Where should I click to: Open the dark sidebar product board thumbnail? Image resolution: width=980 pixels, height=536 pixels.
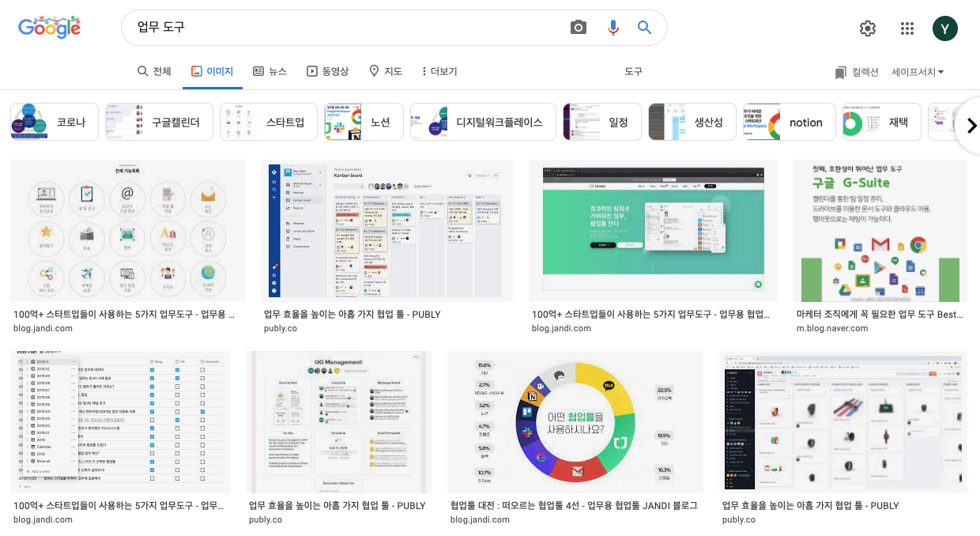tap(844, 422)
